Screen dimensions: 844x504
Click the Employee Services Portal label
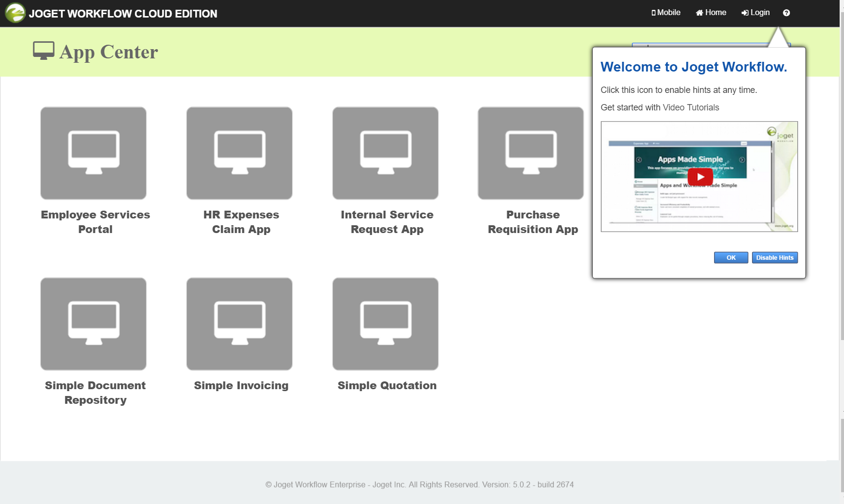(x=95, y=222)
